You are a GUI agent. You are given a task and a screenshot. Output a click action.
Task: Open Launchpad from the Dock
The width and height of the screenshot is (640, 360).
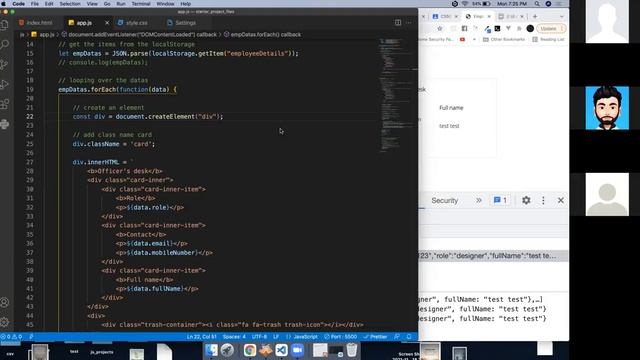(x=227, y=350)
